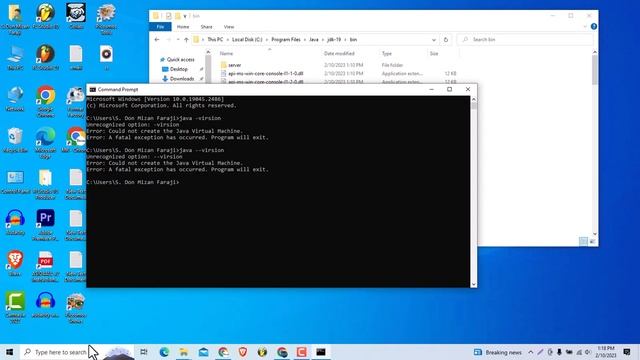The height and width of the screenshot is (360, 640).
Task: Expand the ribbon using the chevron near help
Action: click(x=585, y=27)
